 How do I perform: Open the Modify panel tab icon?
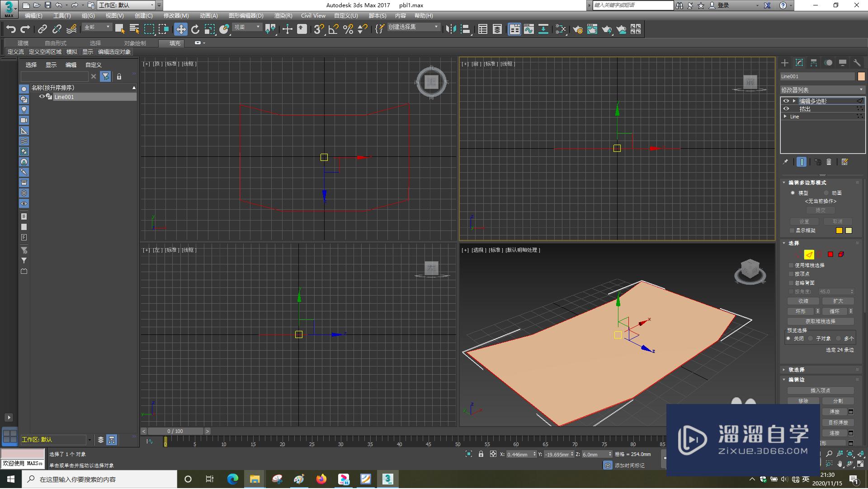[x=799, y=63]
